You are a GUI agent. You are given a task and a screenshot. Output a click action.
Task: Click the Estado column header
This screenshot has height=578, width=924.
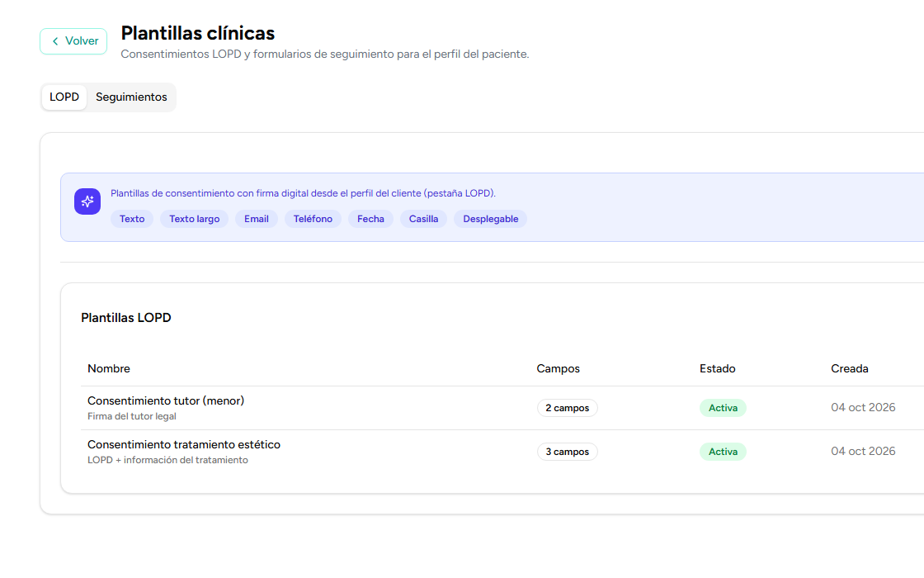point(717,368)
